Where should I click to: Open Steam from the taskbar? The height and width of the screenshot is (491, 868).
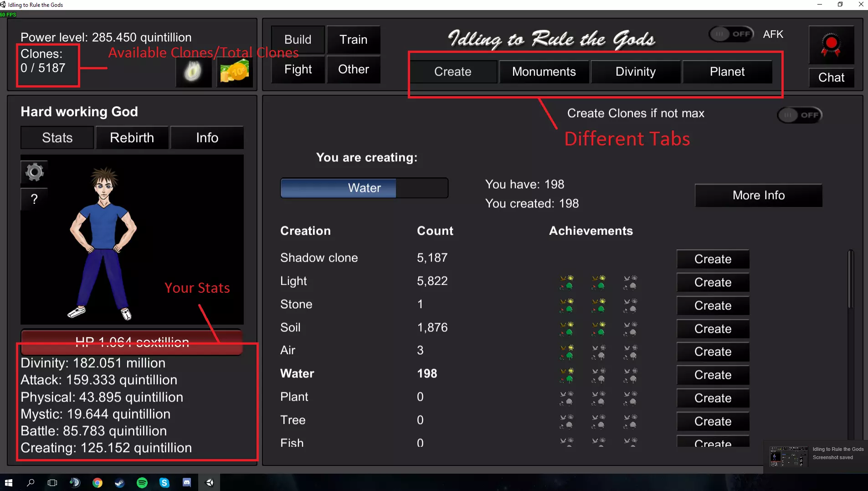click(x=120, y=483)
